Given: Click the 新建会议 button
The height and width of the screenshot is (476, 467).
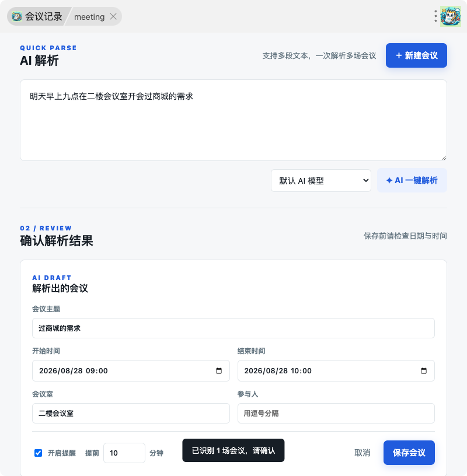Looking at the screenshot, I should (416, 55).
